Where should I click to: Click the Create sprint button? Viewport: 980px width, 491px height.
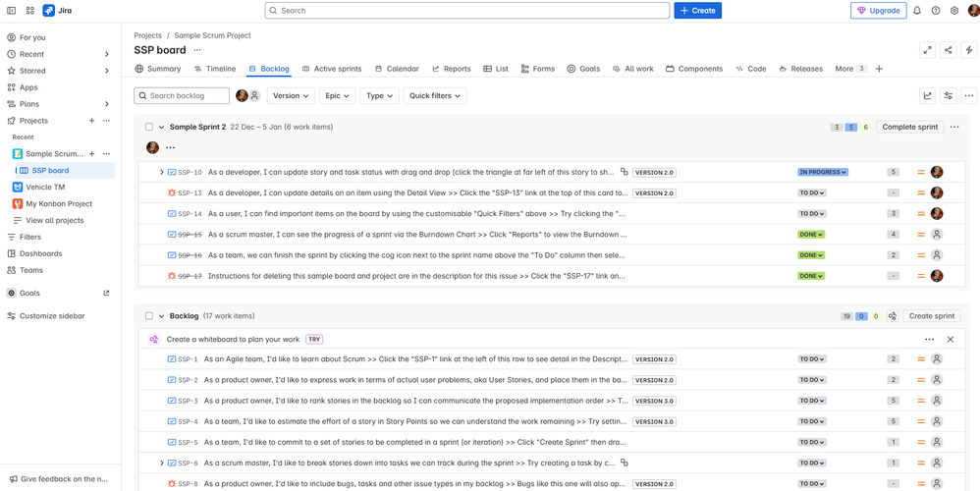coord(931,316)
